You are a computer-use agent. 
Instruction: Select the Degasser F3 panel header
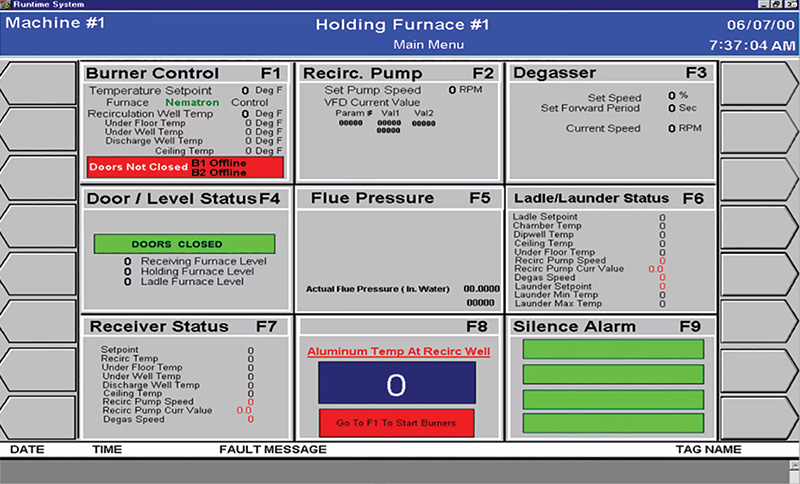pyautogui.click(x=611, y=73)
